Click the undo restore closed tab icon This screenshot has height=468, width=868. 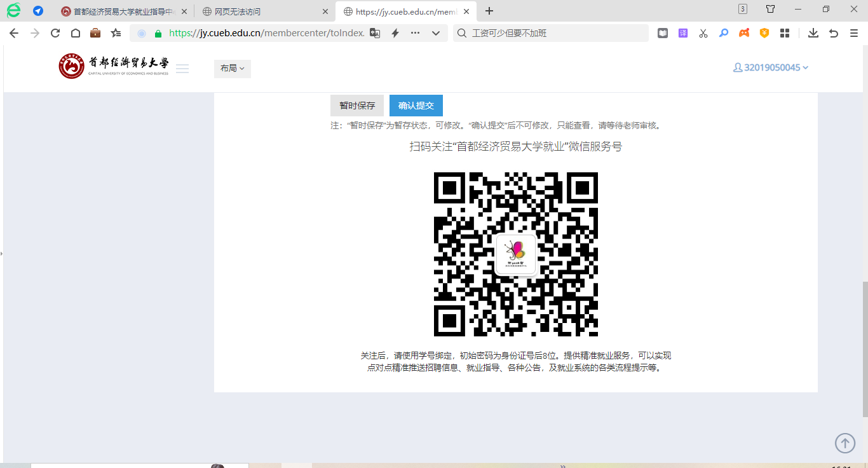[x=834, y=34]
